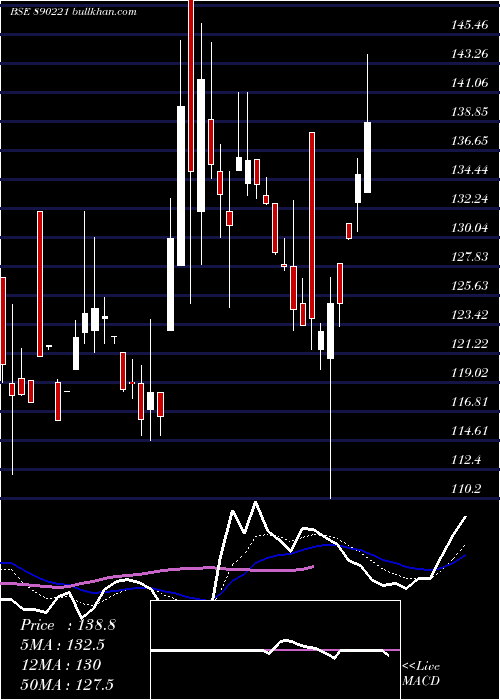The image size is (500, 700).
Task: Open the Live MACD inset chart
Action: point(275,650)
